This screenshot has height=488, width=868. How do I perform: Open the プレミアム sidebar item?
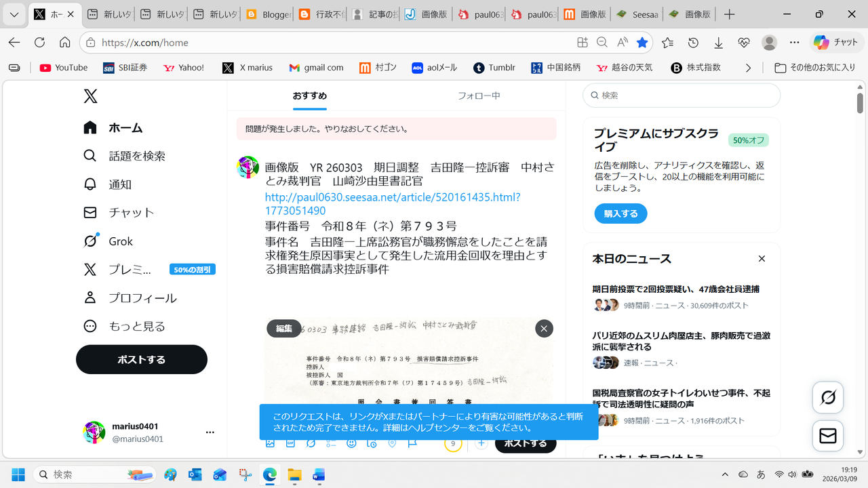coord(149,270)
